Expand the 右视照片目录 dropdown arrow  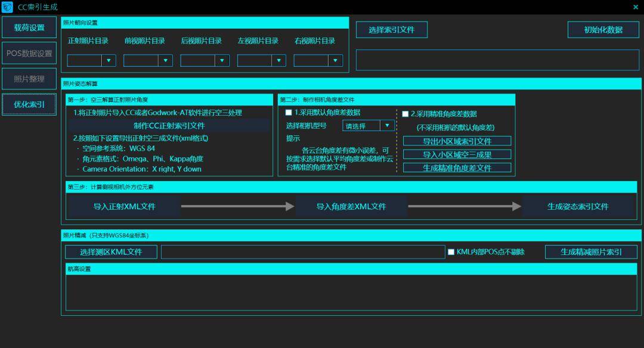tap(335, 60)
